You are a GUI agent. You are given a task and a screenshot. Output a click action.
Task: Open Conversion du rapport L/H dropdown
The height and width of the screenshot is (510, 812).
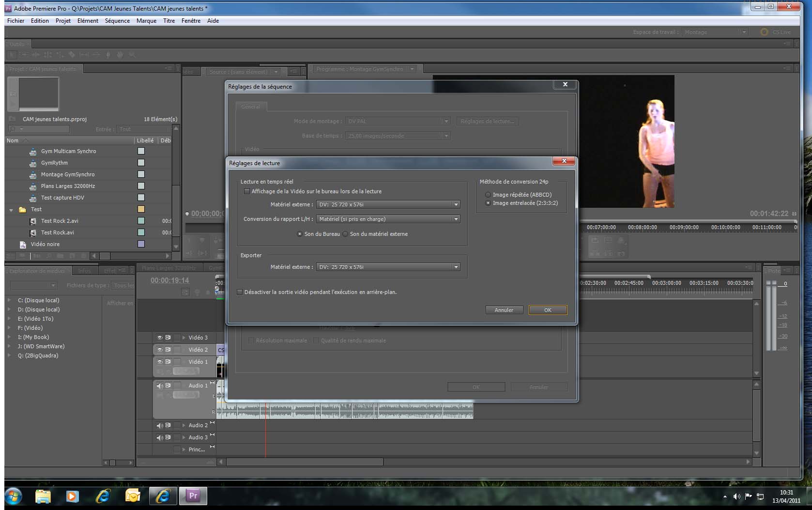[x=388, y=219]
